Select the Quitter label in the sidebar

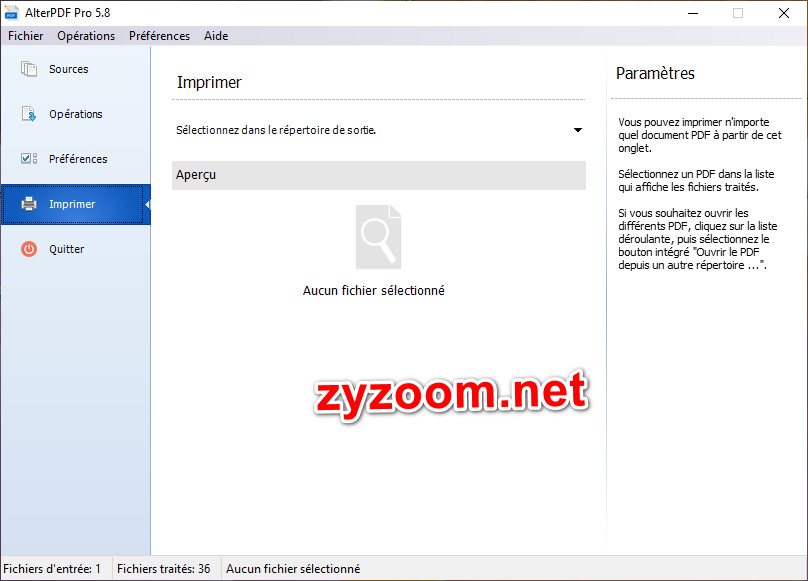point(66,249)
